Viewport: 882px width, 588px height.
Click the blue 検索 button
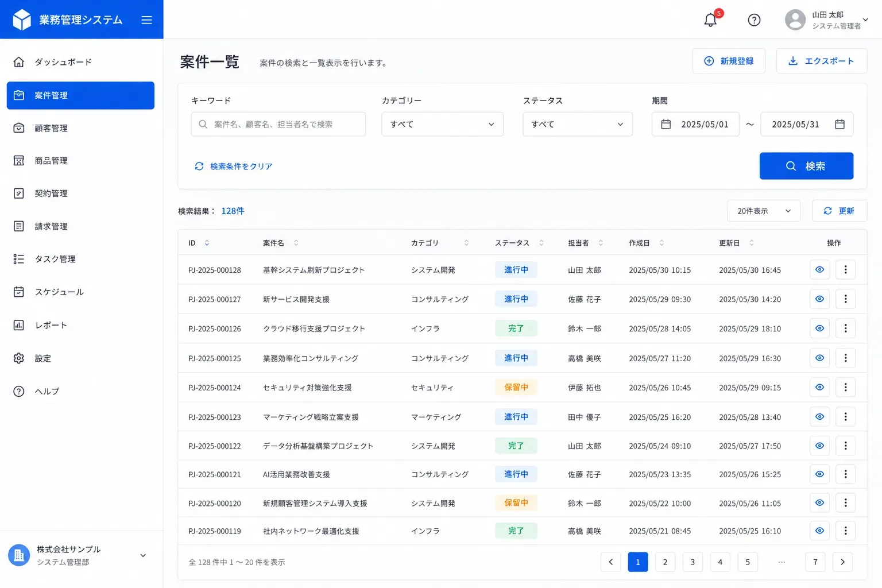coord(806,166)
